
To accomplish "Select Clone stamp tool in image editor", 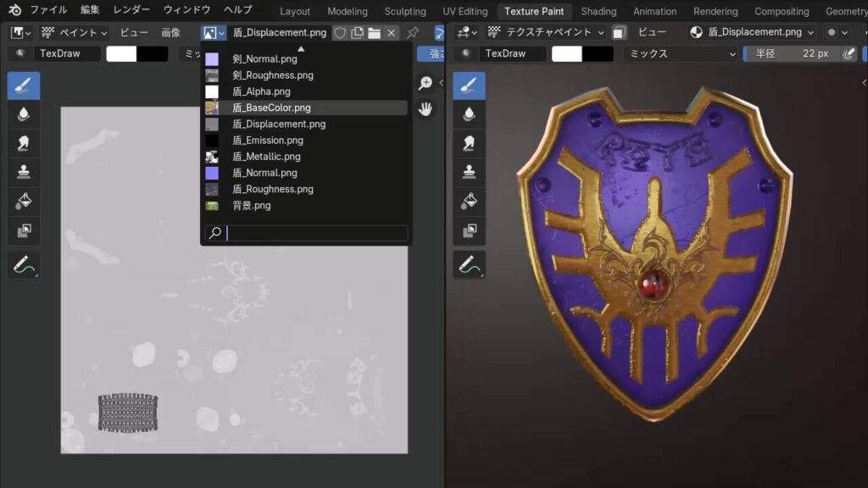I will tap(23, 172).
